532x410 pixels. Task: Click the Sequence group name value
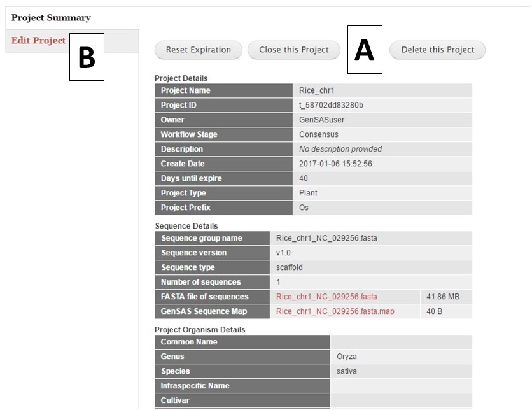pos(326,238)
